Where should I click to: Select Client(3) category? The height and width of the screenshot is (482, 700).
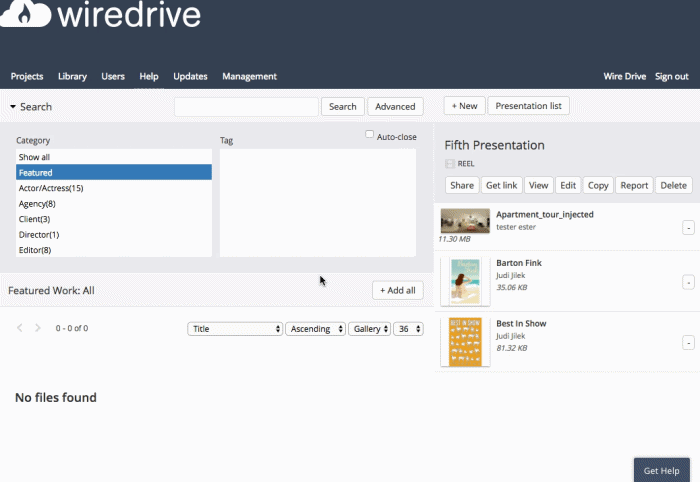(114, 219)
